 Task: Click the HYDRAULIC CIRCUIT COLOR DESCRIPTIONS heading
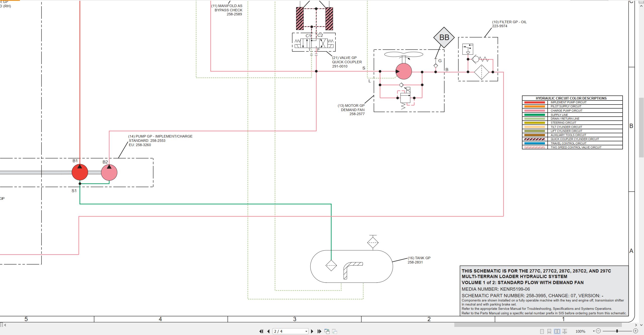tap(571, 98)
